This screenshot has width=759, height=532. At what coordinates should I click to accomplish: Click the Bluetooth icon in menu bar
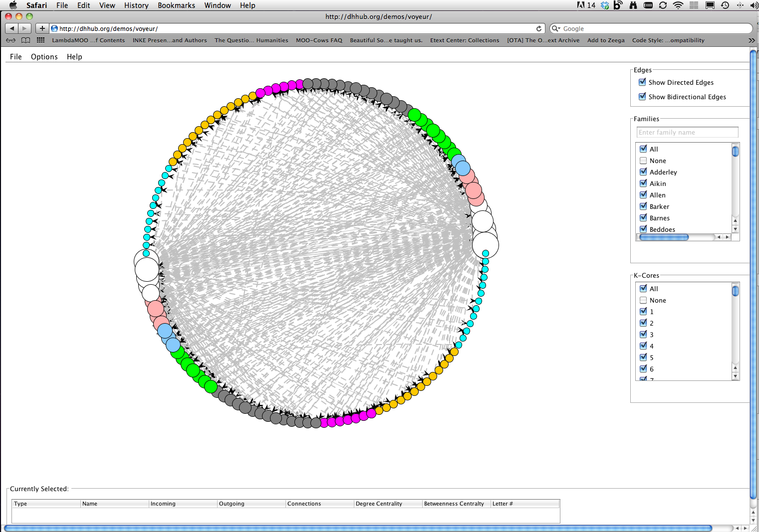740,5
